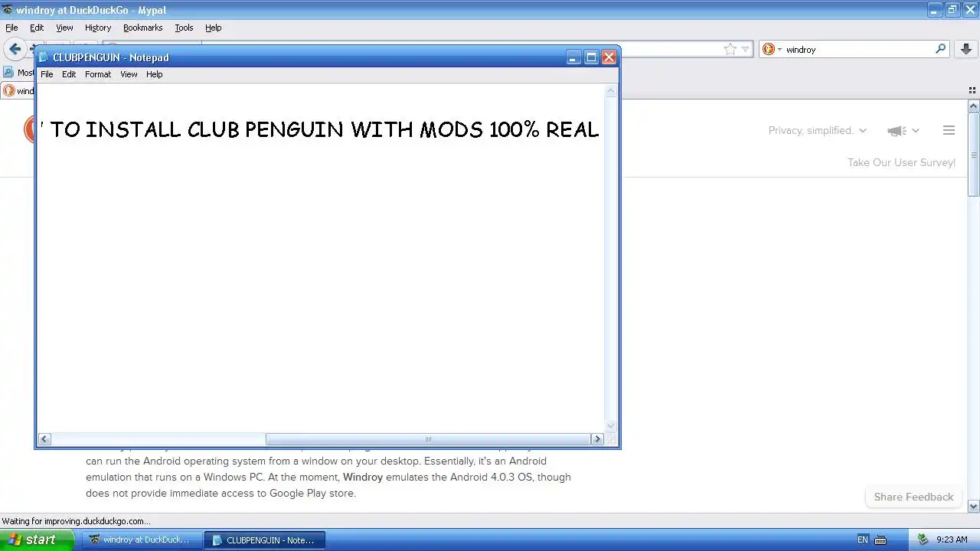
Task: Click the Share Feedback button
Action: (913, 497)
